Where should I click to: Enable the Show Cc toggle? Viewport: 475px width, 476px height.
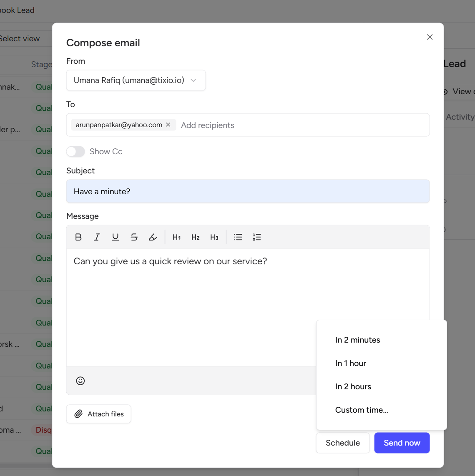tap(75, 151)
